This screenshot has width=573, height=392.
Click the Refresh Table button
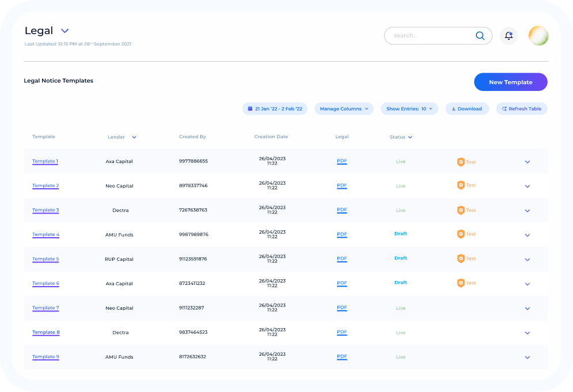click(521, 109)
